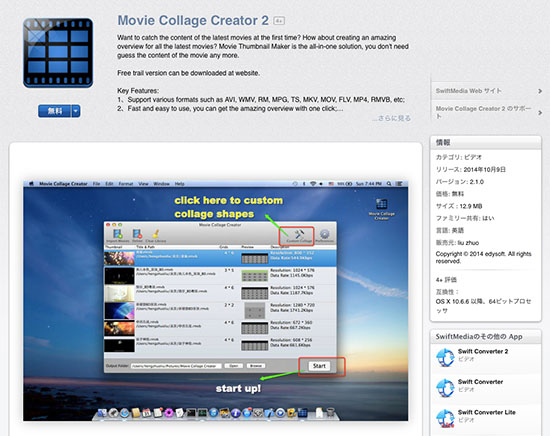Click the Swift Converter Lite app icon
This screenshot has width=550, height=436.
445,418
